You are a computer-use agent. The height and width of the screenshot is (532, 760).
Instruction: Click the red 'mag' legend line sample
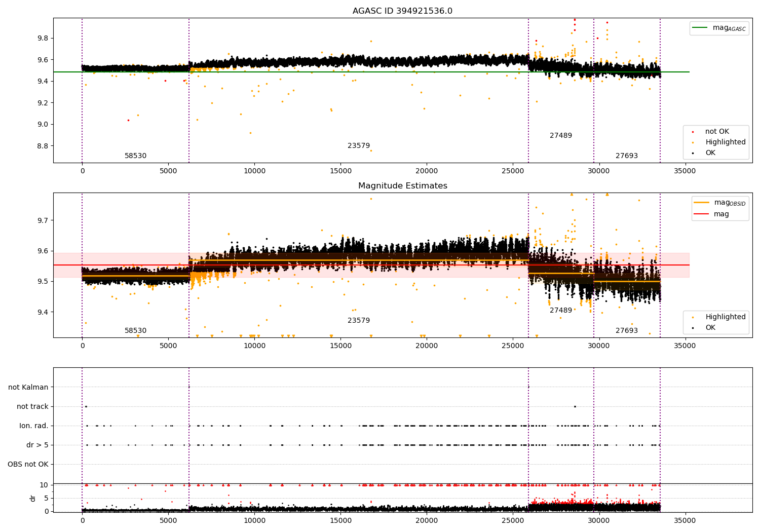click(701, 214)
